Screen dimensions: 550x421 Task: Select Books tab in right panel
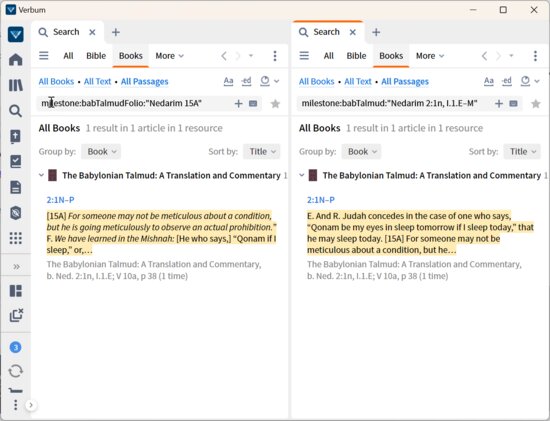391,56
